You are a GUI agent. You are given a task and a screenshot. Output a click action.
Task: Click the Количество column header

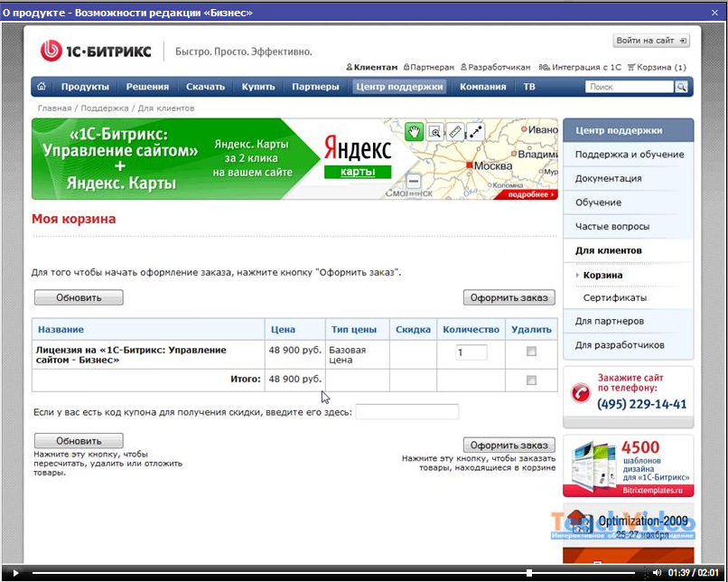pyautogui.click(x=471, y=329)
